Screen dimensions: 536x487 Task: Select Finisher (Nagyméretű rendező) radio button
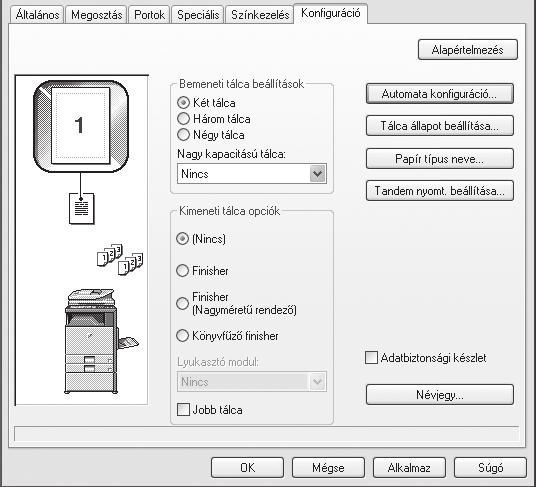tap(183, 303)
